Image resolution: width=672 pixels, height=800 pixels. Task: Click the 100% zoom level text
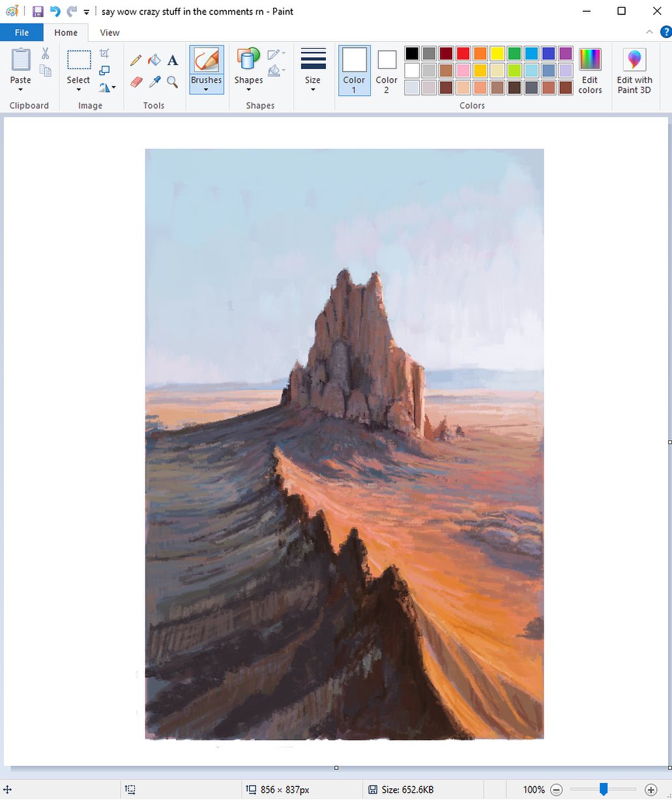[534, 790]
